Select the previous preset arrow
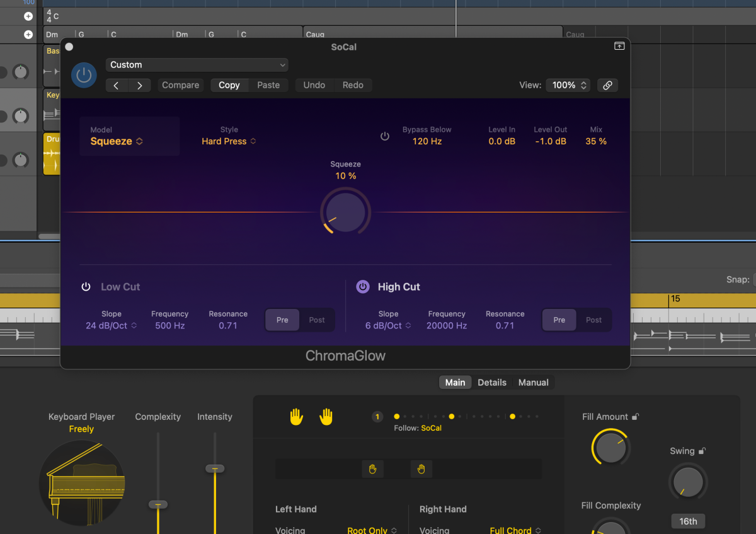 116,84
